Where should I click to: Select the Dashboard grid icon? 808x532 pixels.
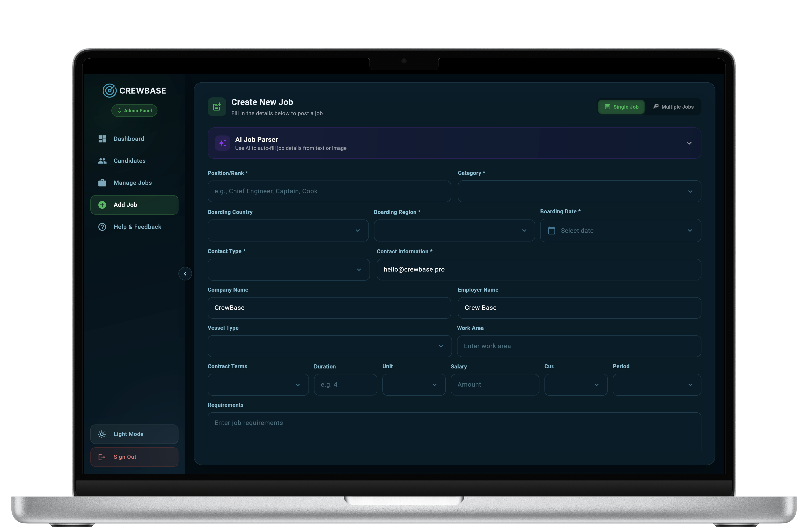click(x=102, y=138)
